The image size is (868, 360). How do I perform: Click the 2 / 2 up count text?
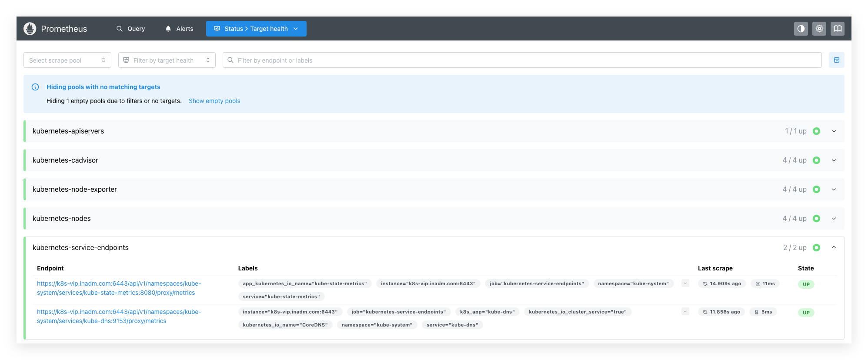tap(795, 247)
